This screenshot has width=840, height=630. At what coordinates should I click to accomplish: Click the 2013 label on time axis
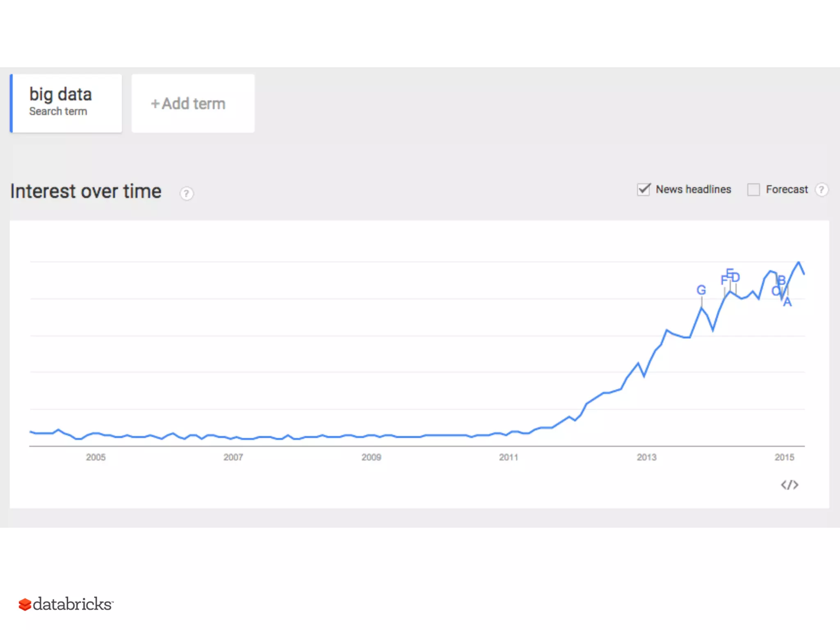point(646,457)
